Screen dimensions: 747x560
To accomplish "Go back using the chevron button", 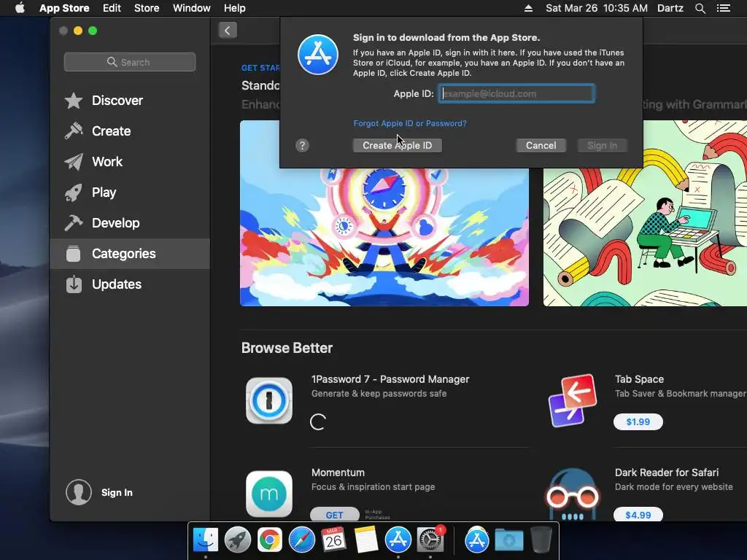I will (x=228, y=31).
